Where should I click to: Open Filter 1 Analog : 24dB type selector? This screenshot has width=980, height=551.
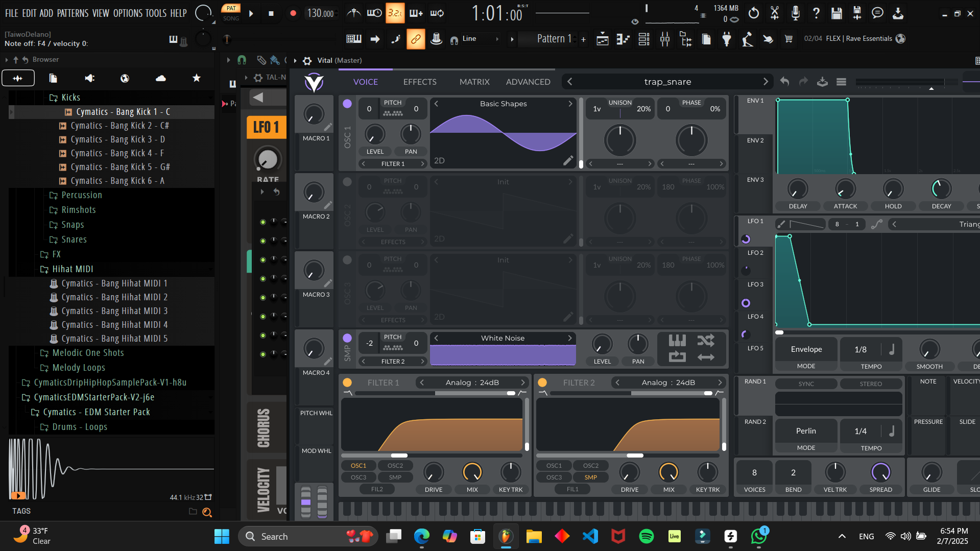pos(472,382)
